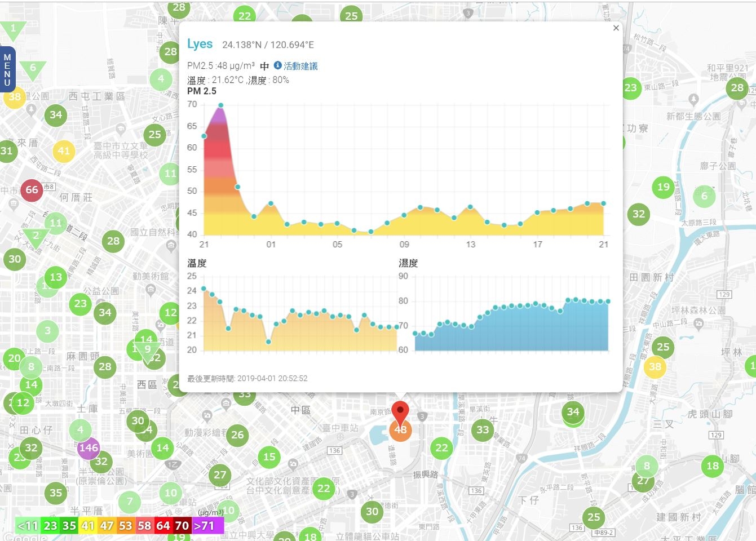Select the red 66 sensor marker

(x=32, y=190)
